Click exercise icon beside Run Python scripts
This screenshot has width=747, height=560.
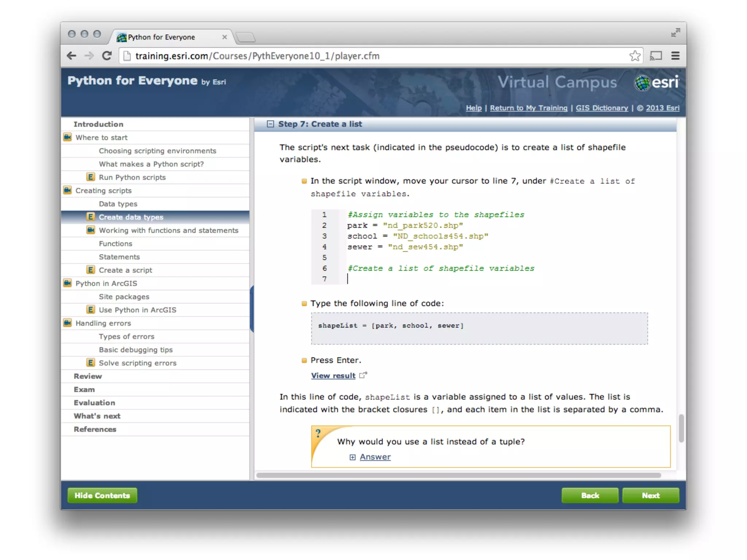click(90, 177)
